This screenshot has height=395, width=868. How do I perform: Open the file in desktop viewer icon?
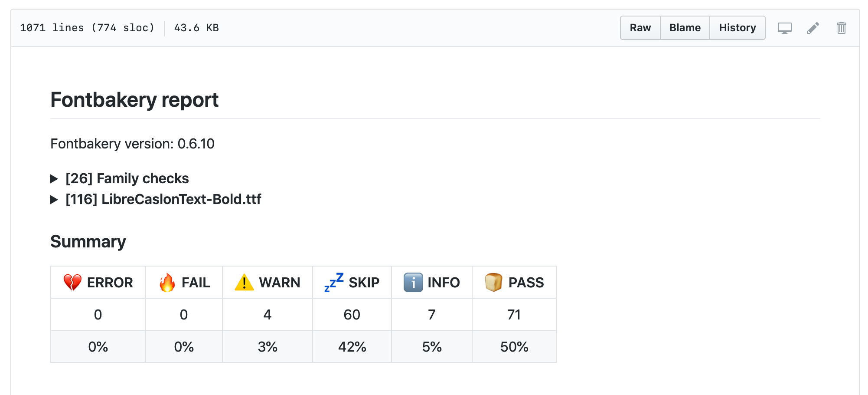pyautogui.click(x=785, y=28)
